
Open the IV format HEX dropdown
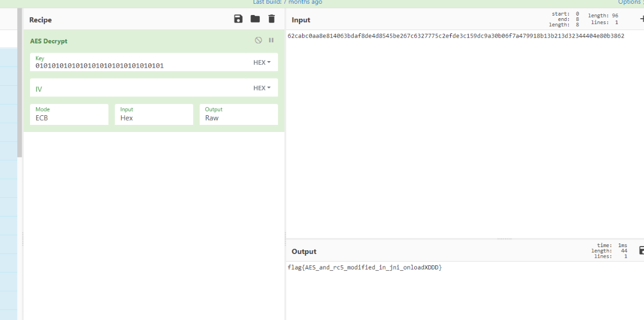coord(262,88)
